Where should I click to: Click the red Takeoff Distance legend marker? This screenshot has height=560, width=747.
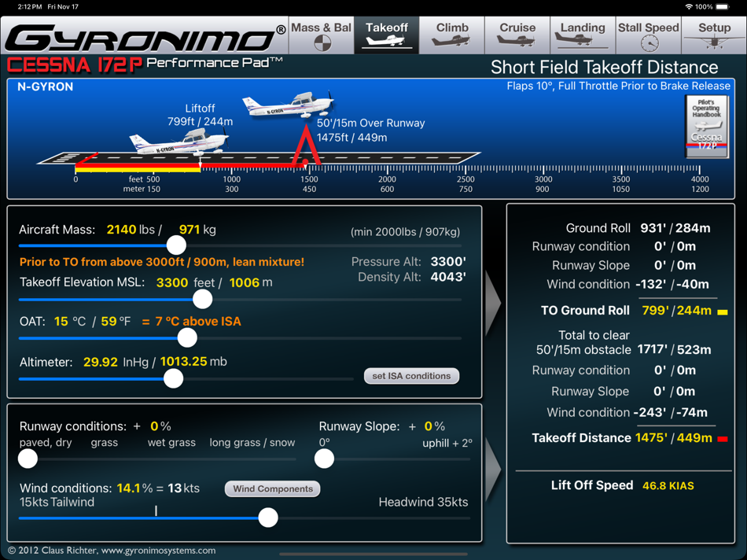(723, 439)
